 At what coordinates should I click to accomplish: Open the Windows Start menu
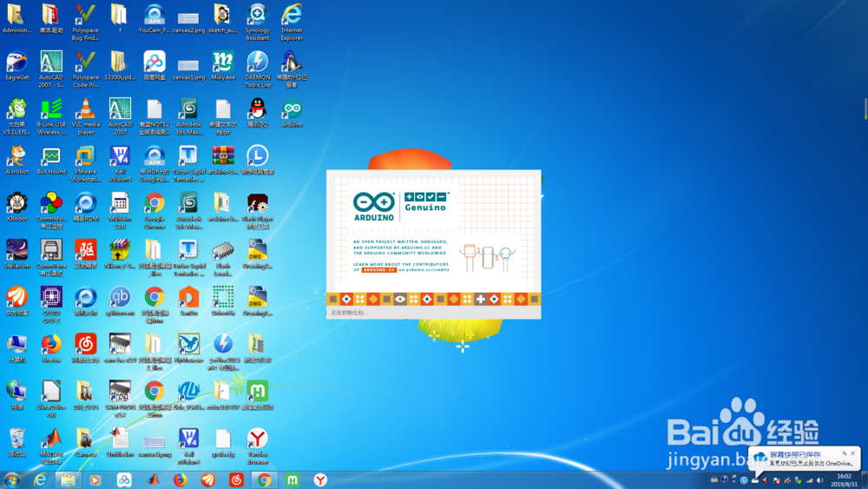tap(11, 480)
